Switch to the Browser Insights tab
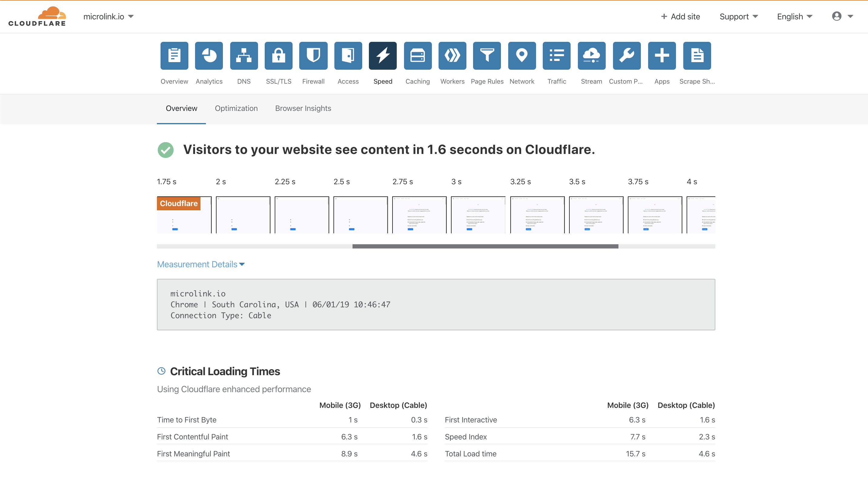 pyautogui.click(x=303, y=108)
